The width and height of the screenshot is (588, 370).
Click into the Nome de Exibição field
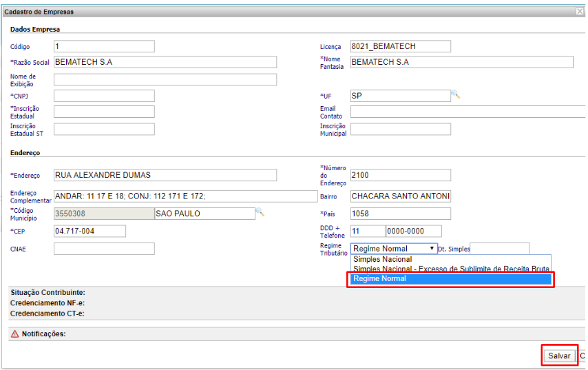pos(165,79)
